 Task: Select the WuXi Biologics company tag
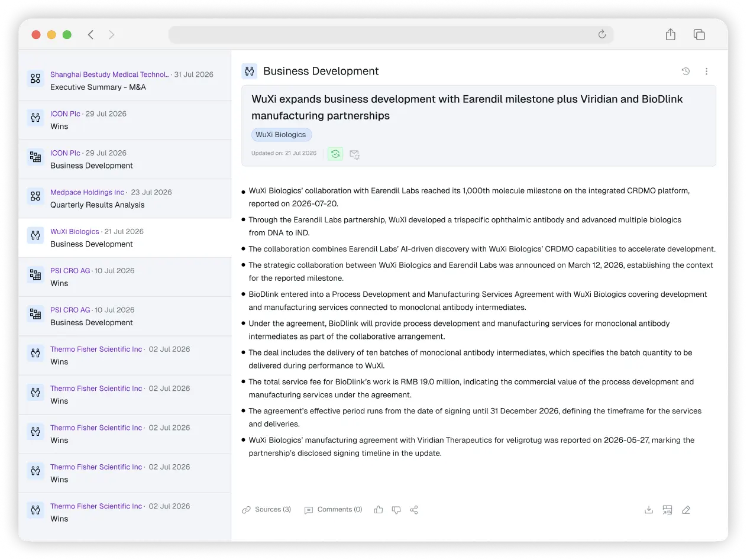pyautogui.click(x=281, y=135)
